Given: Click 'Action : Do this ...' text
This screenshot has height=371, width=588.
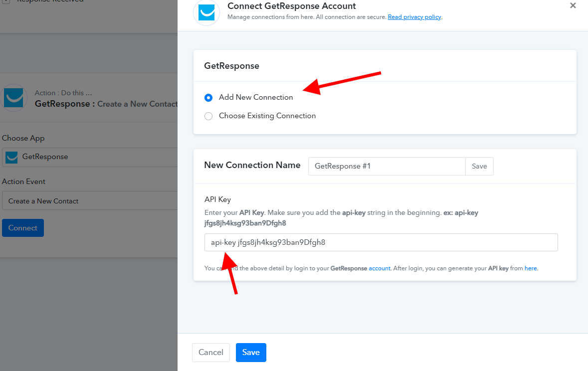Looking at the screenshot, I should [x=63, y=93].
